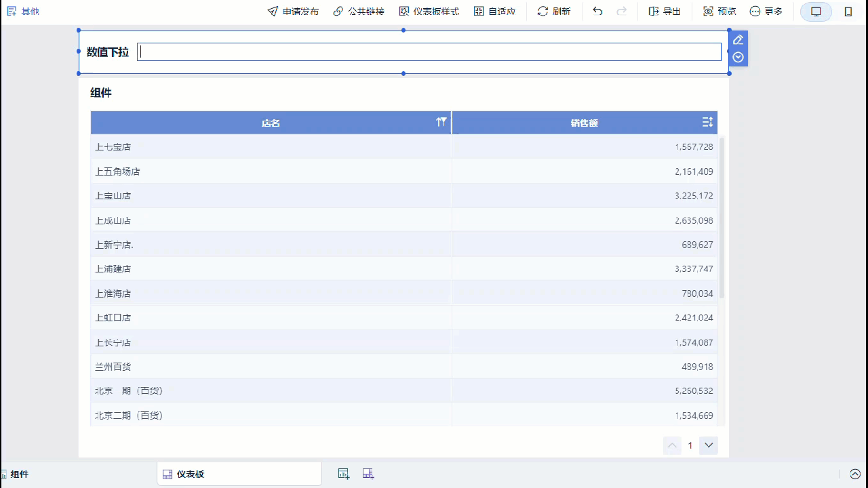Add a new dashboard icon in bottom bar
The image size is (868, 488).
click(x=368, y=474)
